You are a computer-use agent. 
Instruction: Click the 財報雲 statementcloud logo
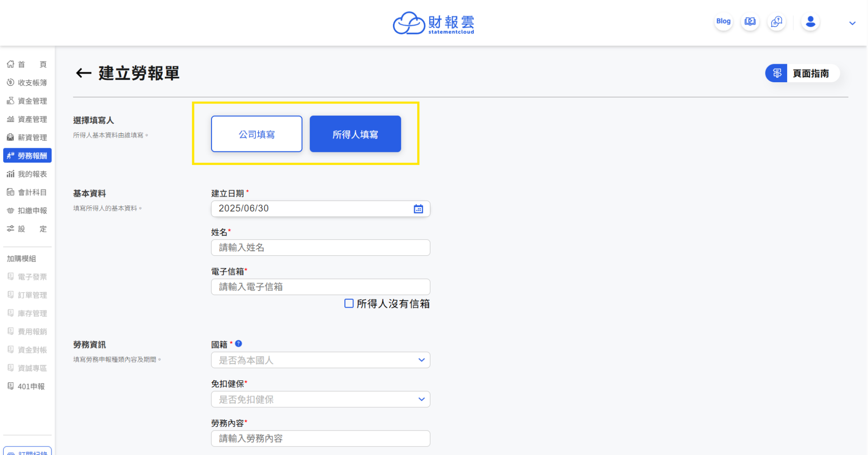coord(433,23)
